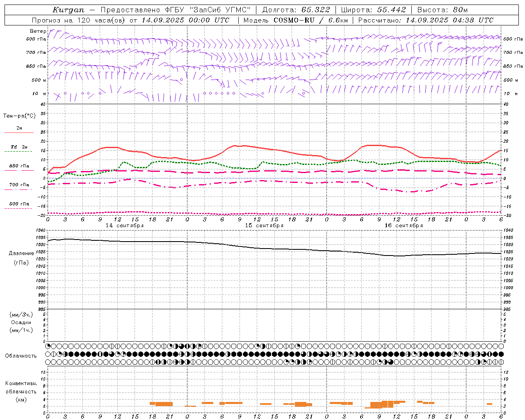Click the "850 гПа" temperature legend entry

(19, 166)
